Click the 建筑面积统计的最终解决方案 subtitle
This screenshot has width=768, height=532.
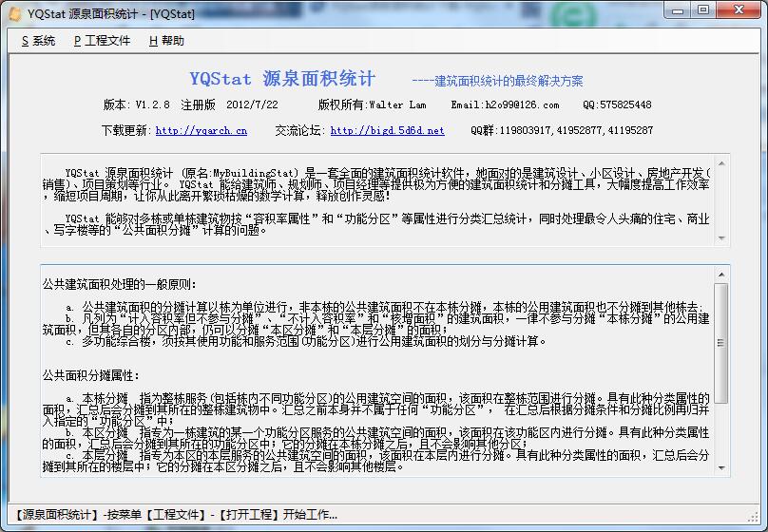pos(497,81)
